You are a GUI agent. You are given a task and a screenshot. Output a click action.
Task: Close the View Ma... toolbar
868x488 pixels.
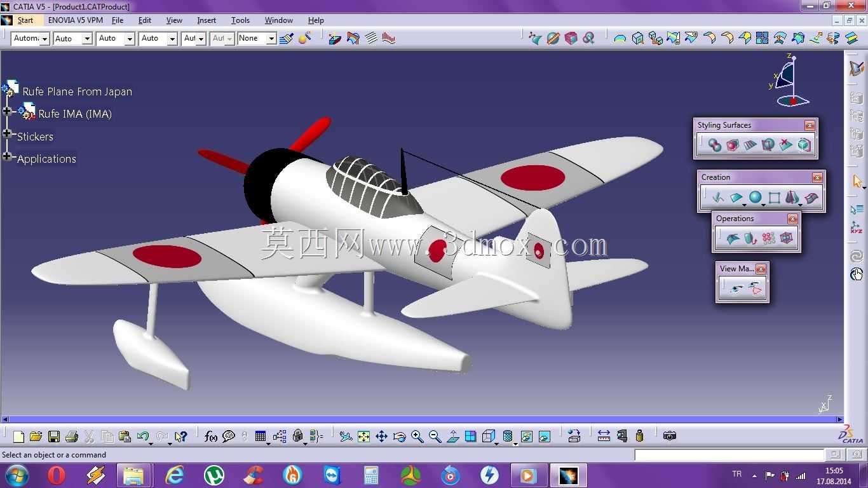760,269
